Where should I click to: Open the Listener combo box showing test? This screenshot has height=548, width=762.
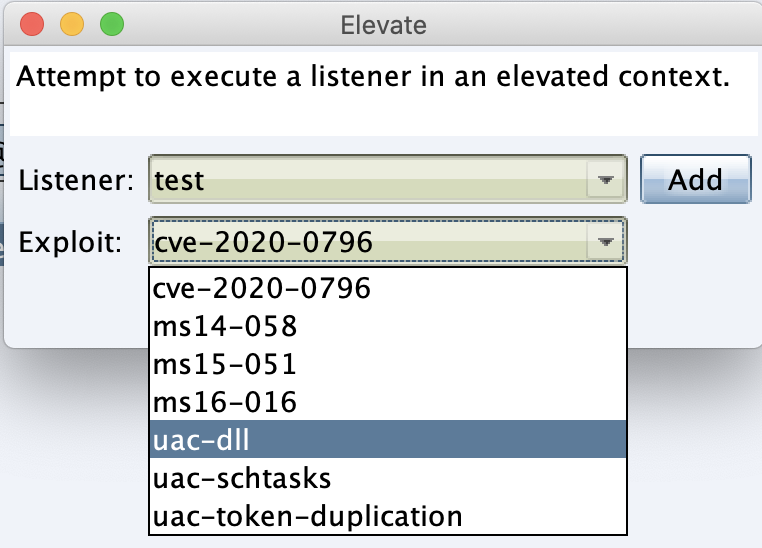370,180
